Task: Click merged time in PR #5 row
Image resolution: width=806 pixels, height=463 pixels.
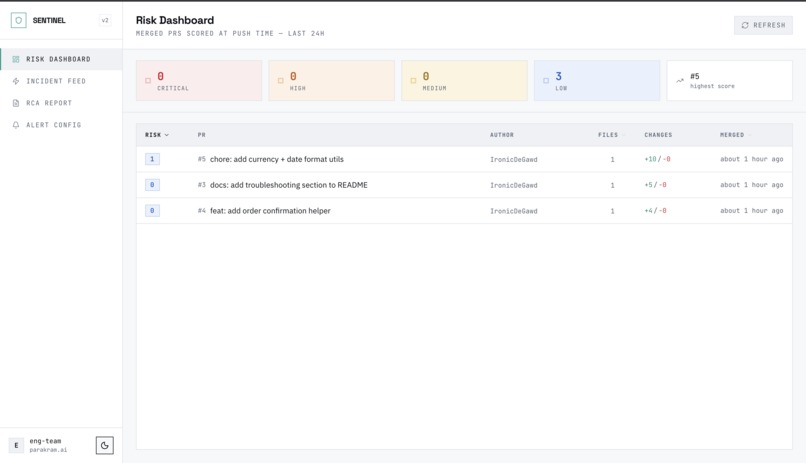Action: click(752, 159)
